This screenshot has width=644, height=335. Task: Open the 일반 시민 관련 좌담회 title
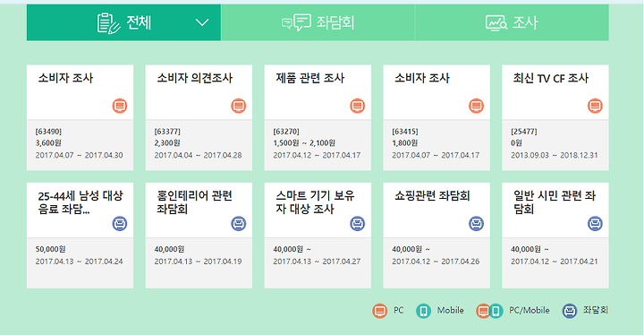click(555, 202)
